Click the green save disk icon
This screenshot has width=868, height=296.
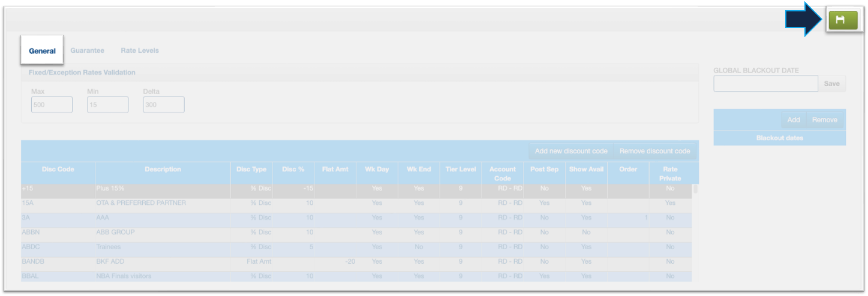click(841, 20)
